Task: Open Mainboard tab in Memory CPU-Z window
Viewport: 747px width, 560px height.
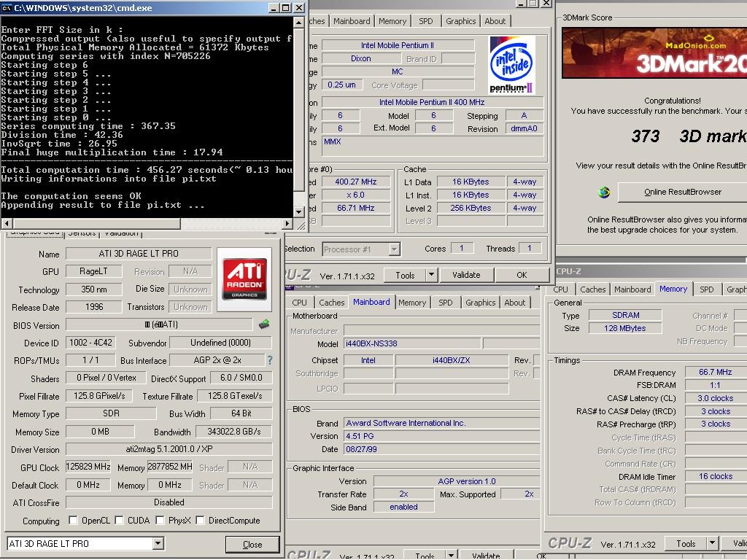Action: (x=632, y=289)
